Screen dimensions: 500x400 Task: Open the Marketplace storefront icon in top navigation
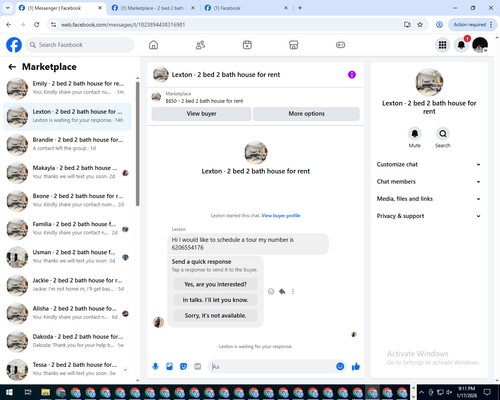pos(294,45)
